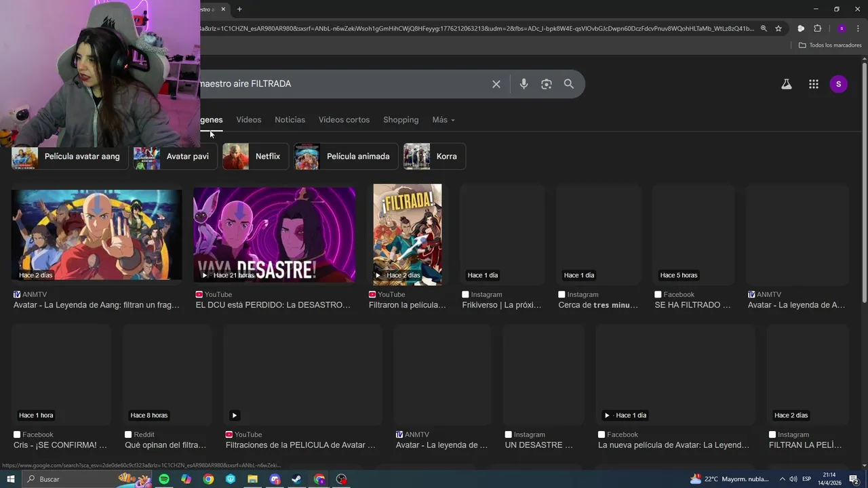Open volume control in system tray
Viewport: 868px width, 488px height.
(x=793, y=479)
